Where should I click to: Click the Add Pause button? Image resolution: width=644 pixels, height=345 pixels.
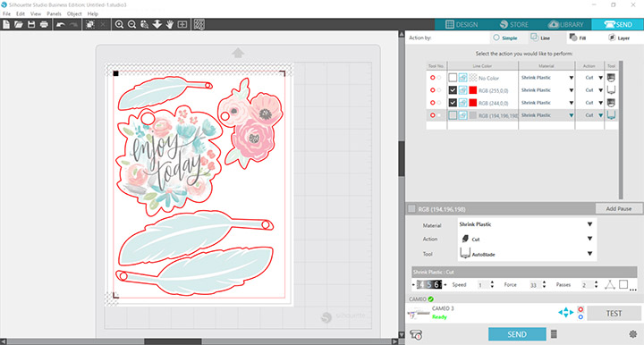coord(619,208)
